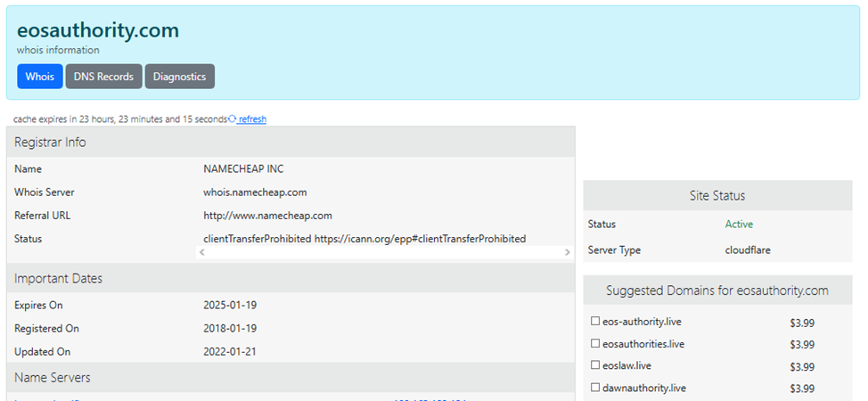Screen dimensions: 868x401
Task: Click the cloudflare server type value
Action: click(748, 250)
